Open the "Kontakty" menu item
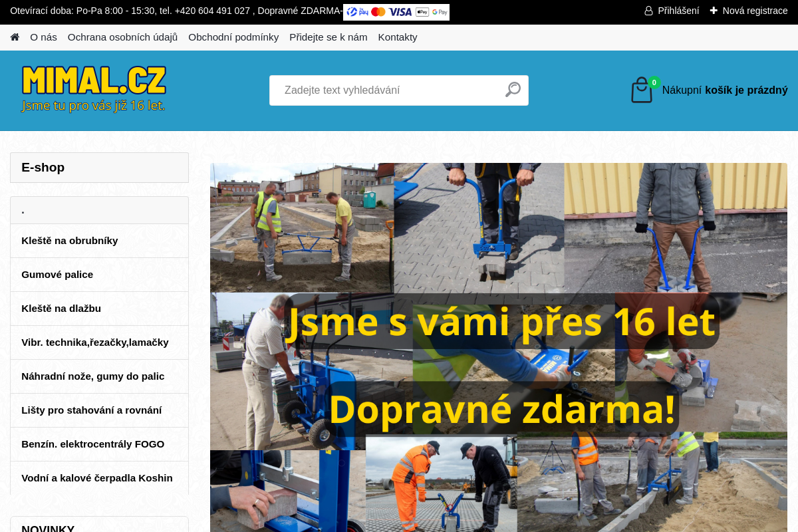798x532 pixels. coord(397,37)
